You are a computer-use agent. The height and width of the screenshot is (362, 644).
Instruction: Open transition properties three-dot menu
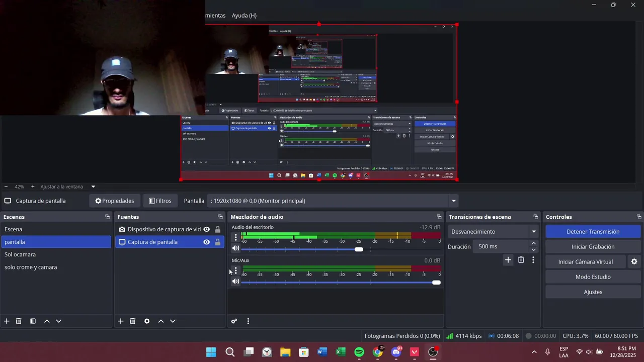click(x=533, y=260)
